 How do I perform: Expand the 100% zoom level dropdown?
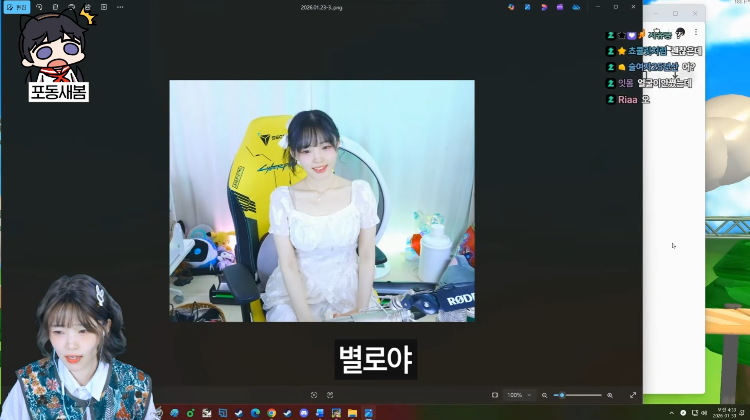[x=519, y=395]
